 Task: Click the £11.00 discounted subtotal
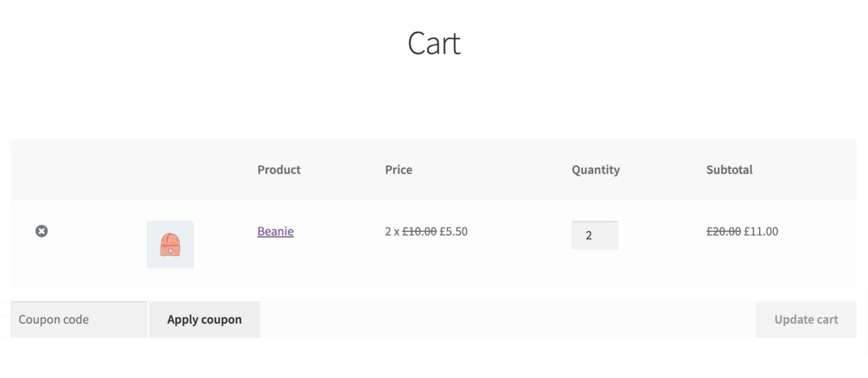point(761,231)
